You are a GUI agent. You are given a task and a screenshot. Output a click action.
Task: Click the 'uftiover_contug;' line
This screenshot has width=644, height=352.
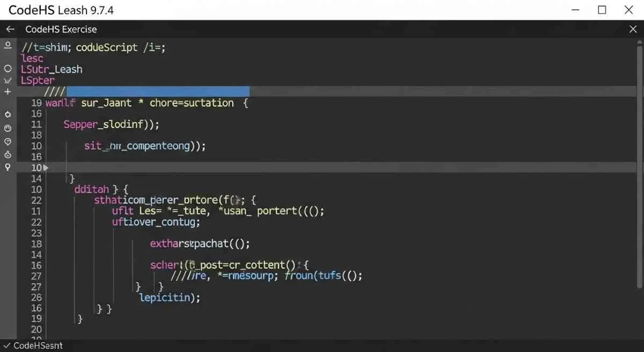pos(156,222)
